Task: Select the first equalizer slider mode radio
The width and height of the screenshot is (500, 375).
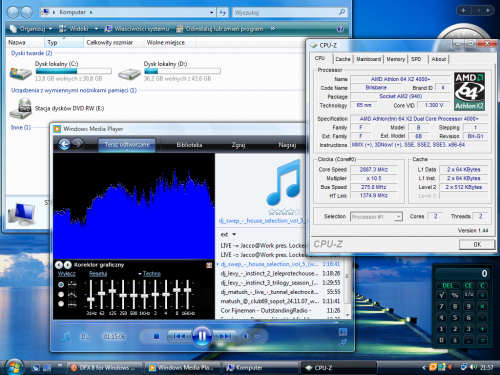Action: pos(61,285)
